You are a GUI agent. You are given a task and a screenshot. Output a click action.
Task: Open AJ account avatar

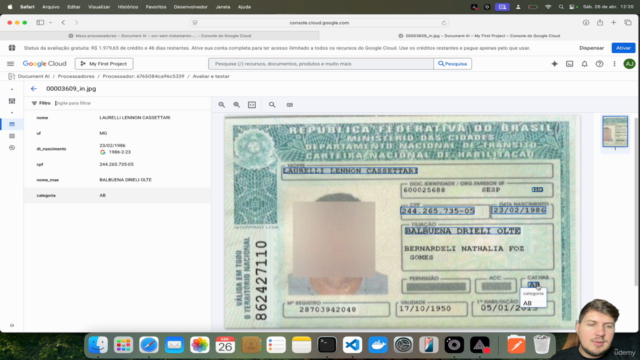click(629, 64)
